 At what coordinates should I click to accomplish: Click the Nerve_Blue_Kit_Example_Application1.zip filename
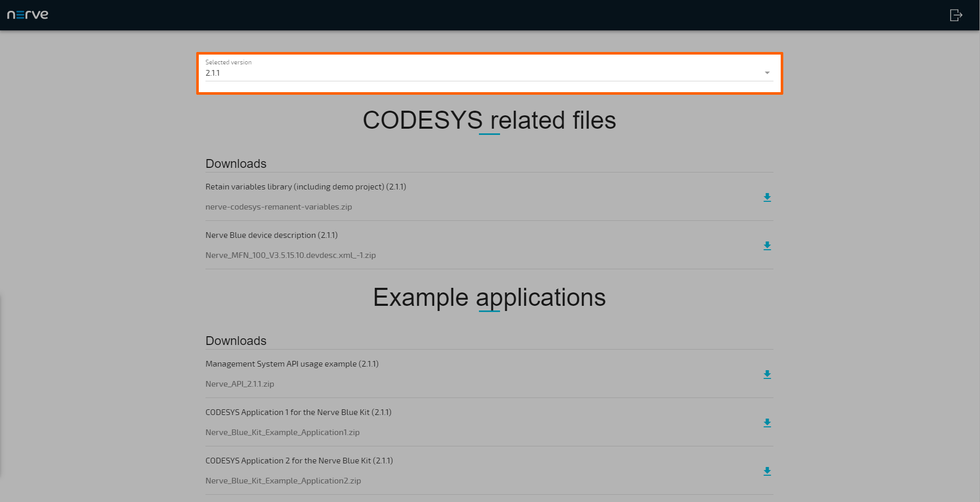(x=282, y=432)
